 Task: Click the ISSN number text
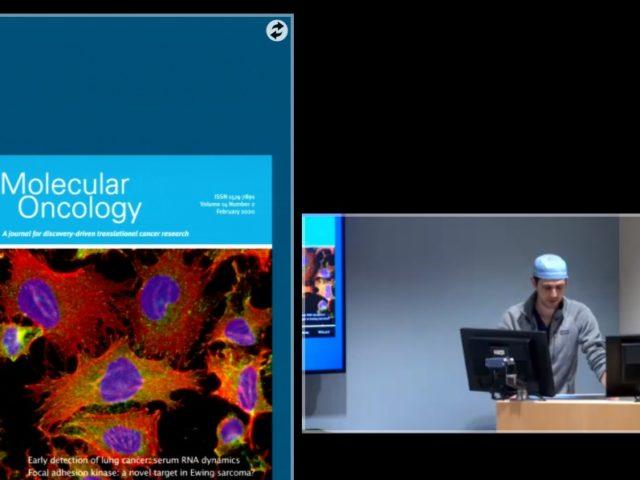[234, 197]
